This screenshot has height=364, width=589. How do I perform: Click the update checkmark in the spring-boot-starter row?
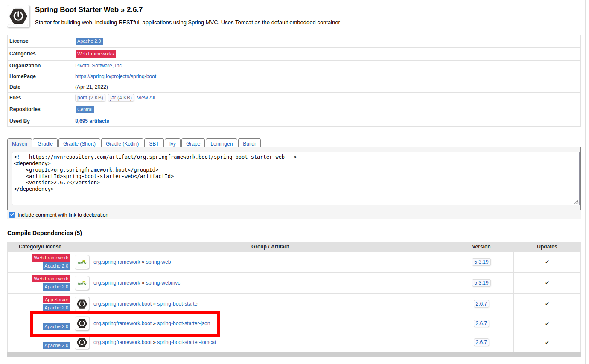point(547,304)
